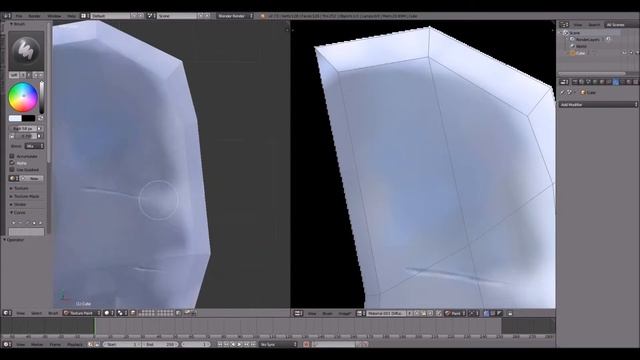Open the File menu
Viewport: 640px width, 360px height.
(19, 16)
